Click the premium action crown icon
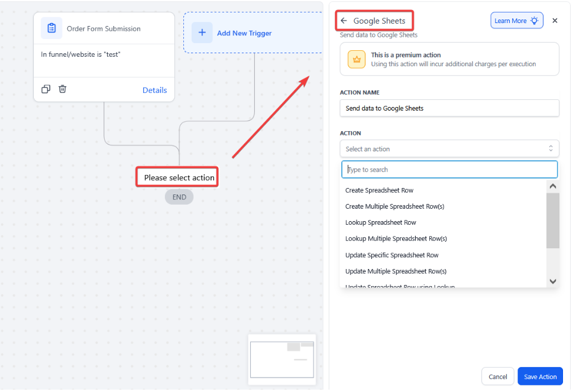This screenshot has height=392, width=576. pyautogui.click(x=357, y=59)
